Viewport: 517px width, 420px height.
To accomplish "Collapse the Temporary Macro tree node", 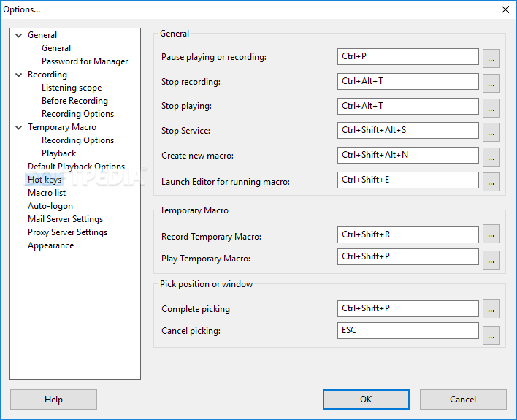I will pyautogui.click(x=19, y=127).
